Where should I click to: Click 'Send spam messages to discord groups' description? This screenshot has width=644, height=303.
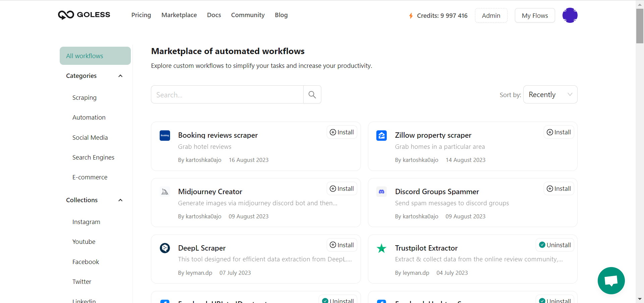452,203
